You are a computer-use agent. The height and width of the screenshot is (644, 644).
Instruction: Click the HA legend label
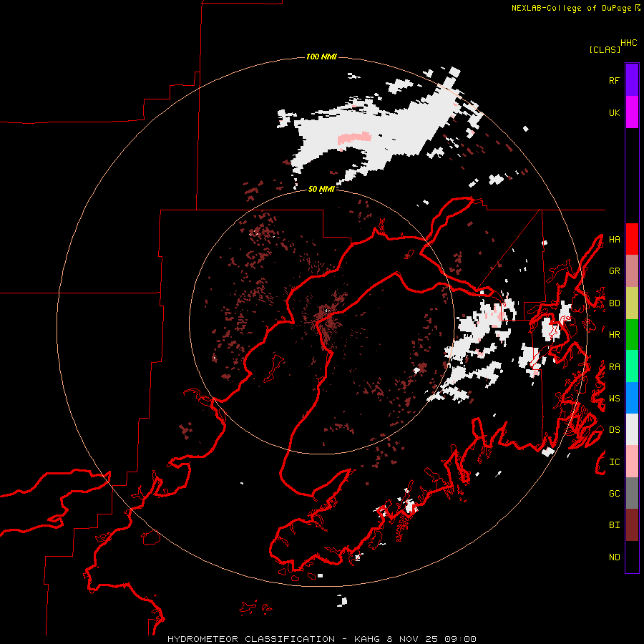614,240
